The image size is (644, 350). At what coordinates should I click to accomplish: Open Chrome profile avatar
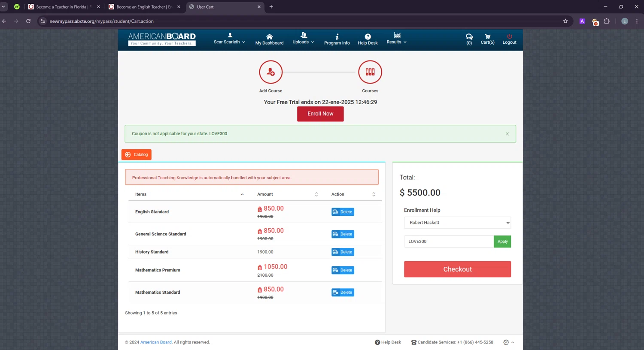pos(625,21)
